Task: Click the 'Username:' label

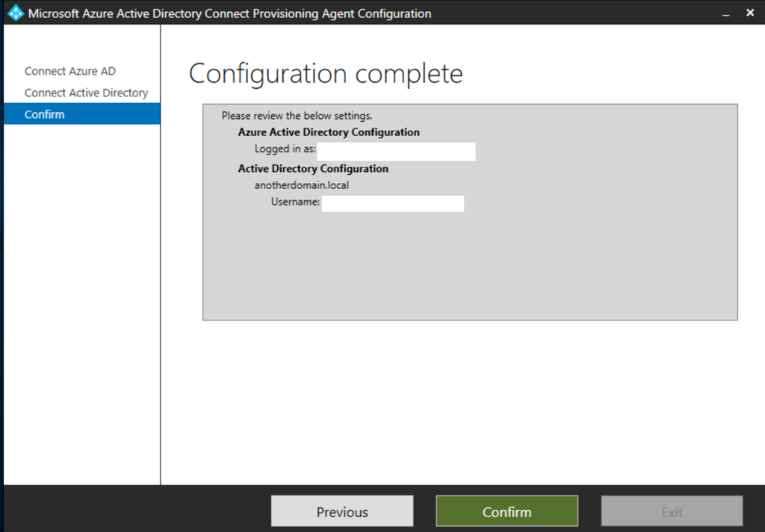Action: [x=295, y=202]
